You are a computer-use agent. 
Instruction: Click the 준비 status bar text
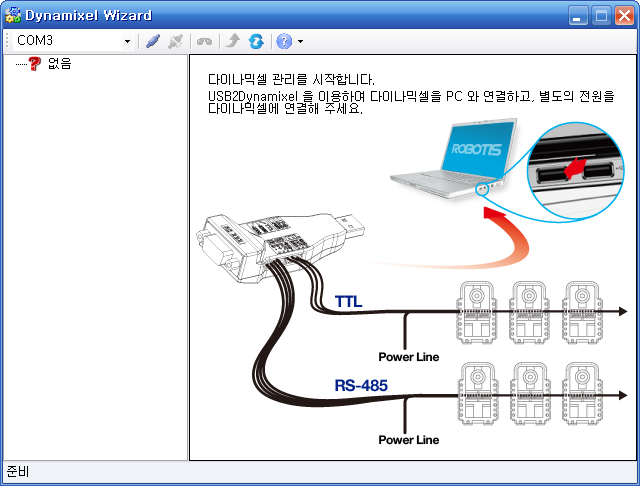(x=18, y=472)
